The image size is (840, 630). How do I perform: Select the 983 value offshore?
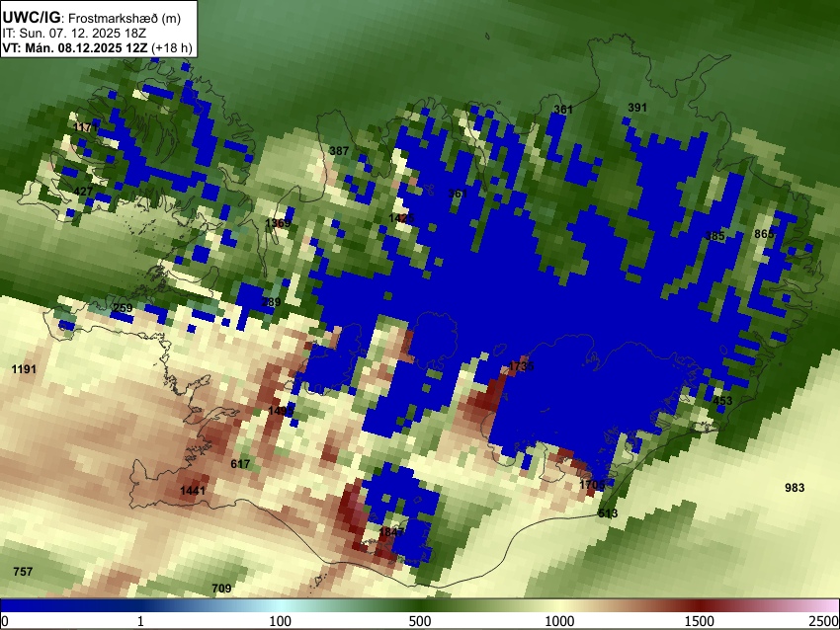pos(795,488)
